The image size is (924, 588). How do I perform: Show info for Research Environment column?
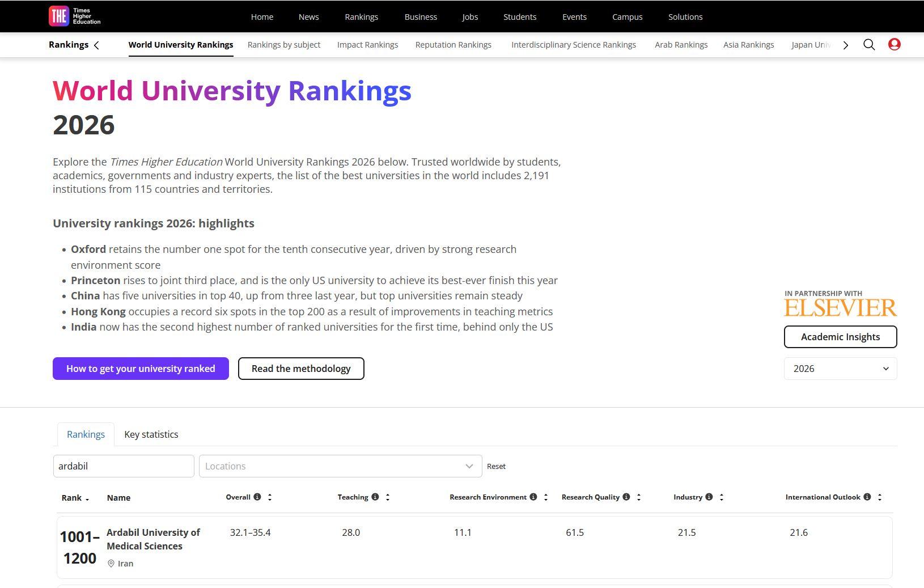(533, 497)
